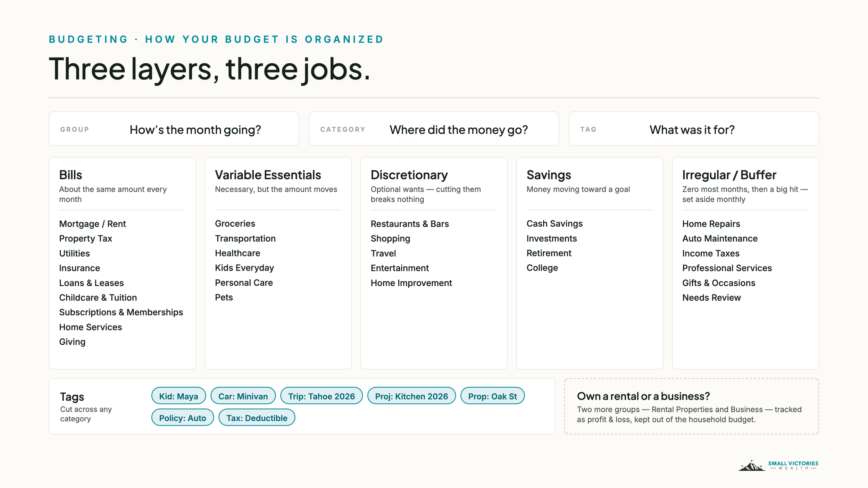Open the CATEGORY header card
Image resolution: width=868 pixels, height=488 pixels.
click(x=434, y=129)
